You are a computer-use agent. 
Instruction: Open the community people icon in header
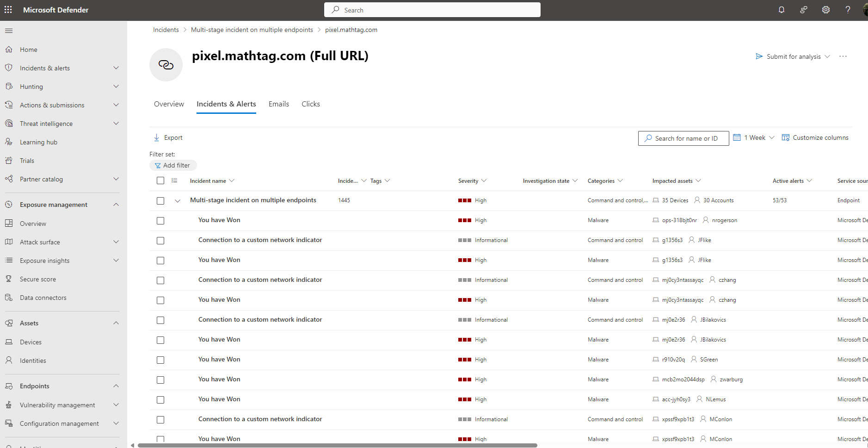point(804,10)
